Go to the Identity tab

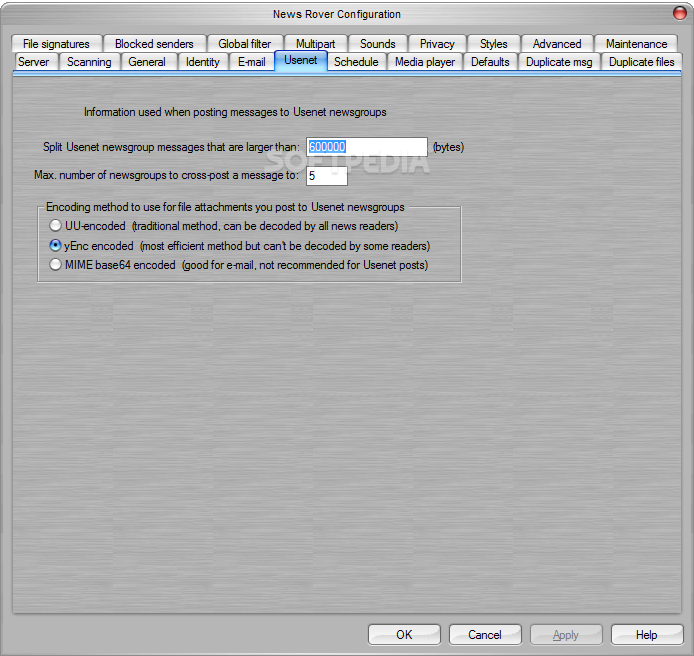[x=203, y=62]
